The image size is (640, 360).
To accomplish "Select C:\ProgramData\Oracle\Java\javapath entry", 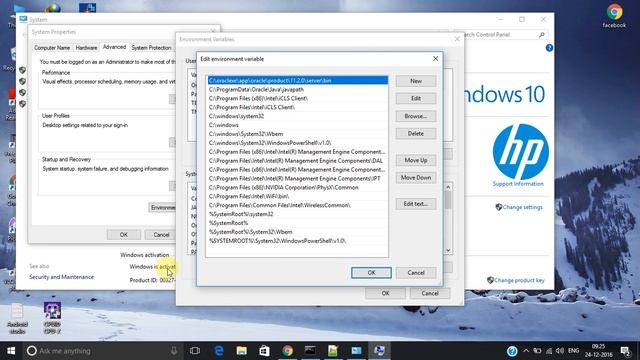I will click(x=298, y=89).
